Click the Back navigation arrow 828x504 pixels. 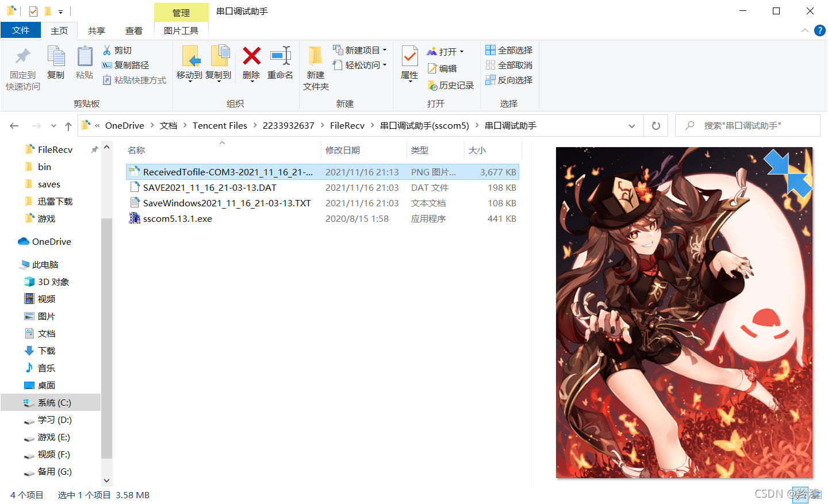point(14,126)
